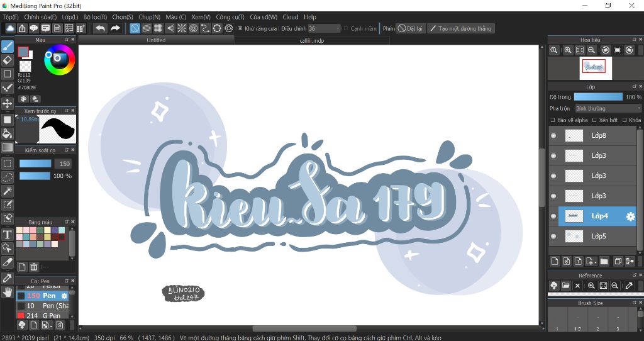Click the navigator preview thumbnail
Screen dimensions: 644x341
coord(596,68)
